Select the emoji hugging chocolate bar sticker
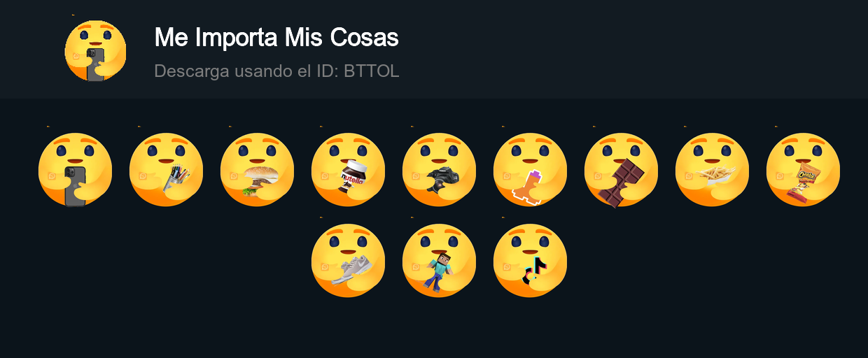This screenshot has height=358, width=868. click(621, 170)
